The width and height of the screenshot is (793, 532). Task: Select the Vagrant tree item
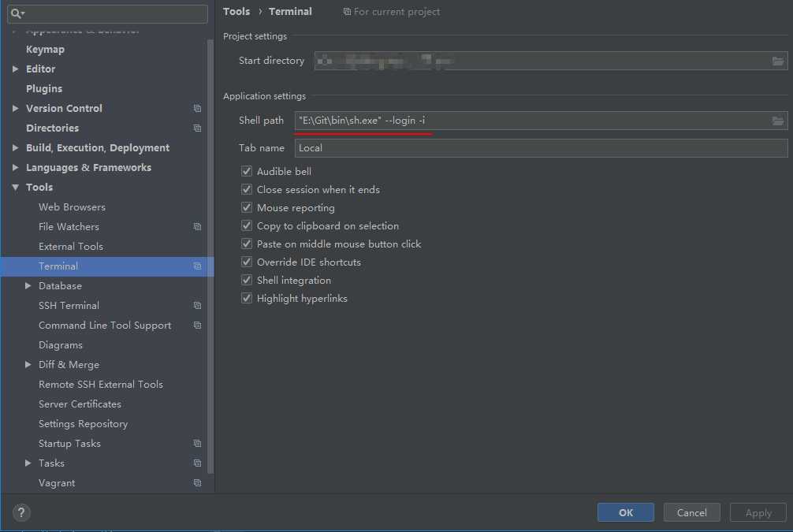[57, 483]
